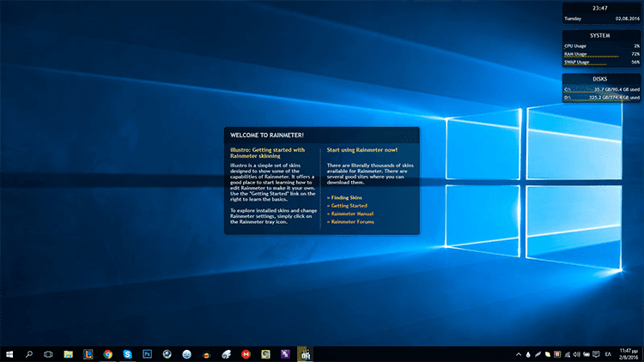Image resolution: width=644 pixels, height=362 pixels.
Task: Click the 23:47 clock skin time
Action: (600, 8)
